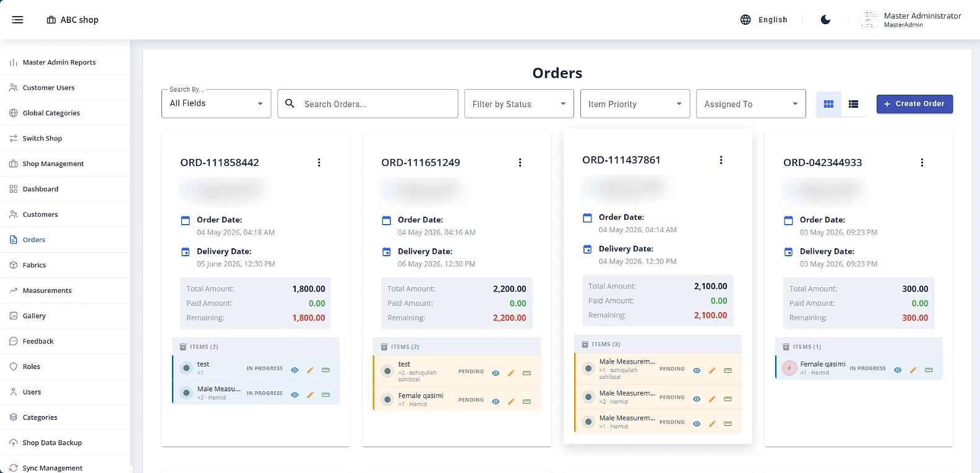Open options menu for ORD-042344933
Viewport: 980px width, 473px height.
coord(922,162)
